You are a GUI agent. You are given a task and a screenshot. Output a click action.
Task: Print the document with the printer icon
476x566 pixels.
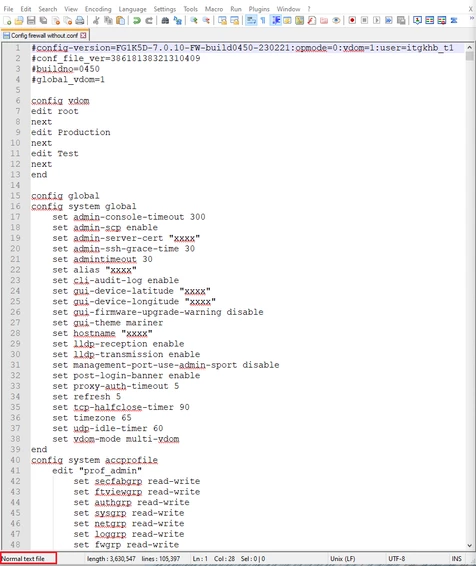click(80, 21)
